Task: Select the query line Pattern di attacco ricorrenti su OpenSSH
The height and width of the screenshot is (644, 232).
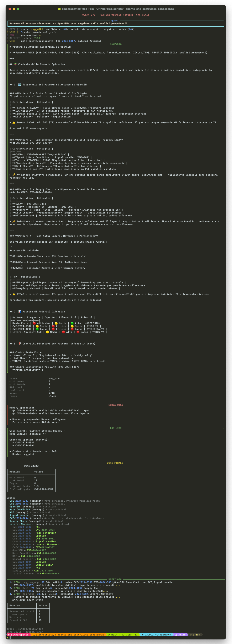Action: click(68, 23)
